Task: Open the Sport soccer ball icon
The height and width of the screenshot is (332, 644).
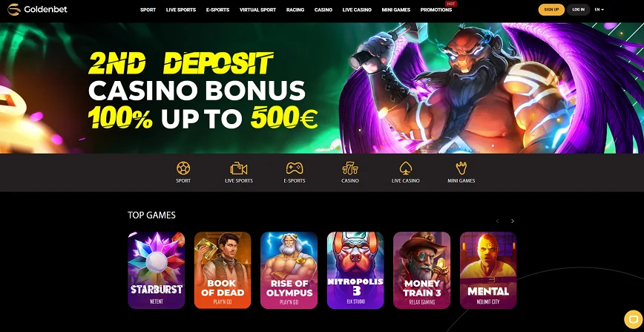Action: tap(183, 168)
